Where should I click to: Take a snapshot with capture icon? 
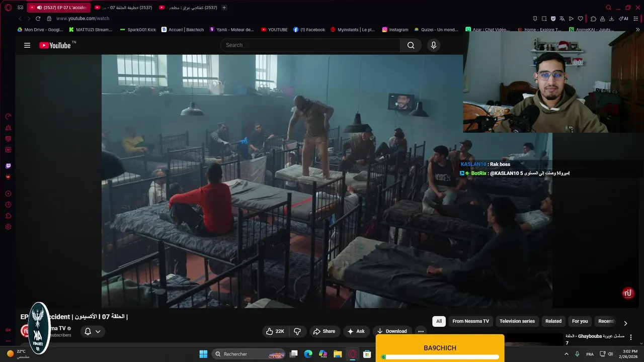(x=544, y=19)
